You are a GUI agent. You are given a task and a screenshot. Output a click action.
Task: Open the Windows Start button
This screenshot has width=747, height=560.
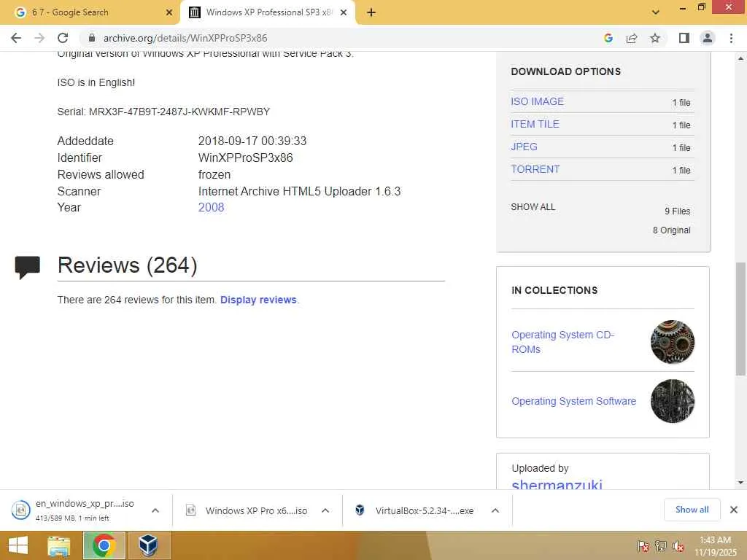point(18,545)
